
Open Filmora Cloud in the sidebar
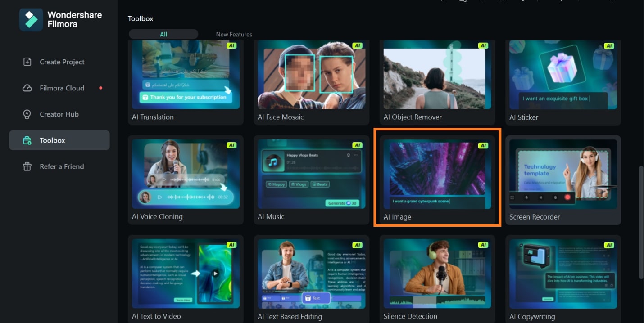point(59,88)
